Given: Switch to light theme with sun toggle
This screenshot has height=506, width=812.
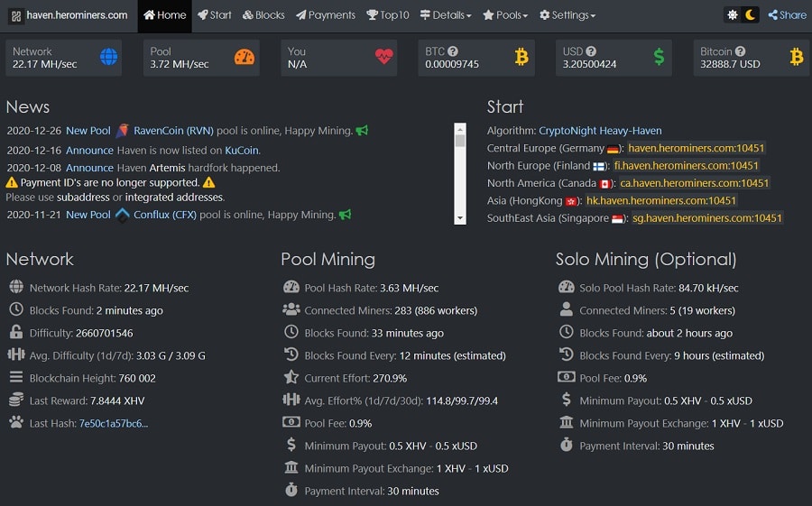Looking at the screenshot, I should coord(732,15).
